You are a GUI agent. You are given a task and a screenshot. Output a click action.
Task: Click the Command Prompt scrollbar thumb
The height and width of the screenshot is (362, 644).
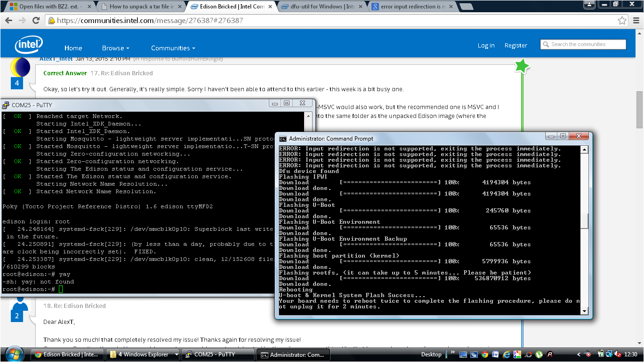[x=584, y=221]
